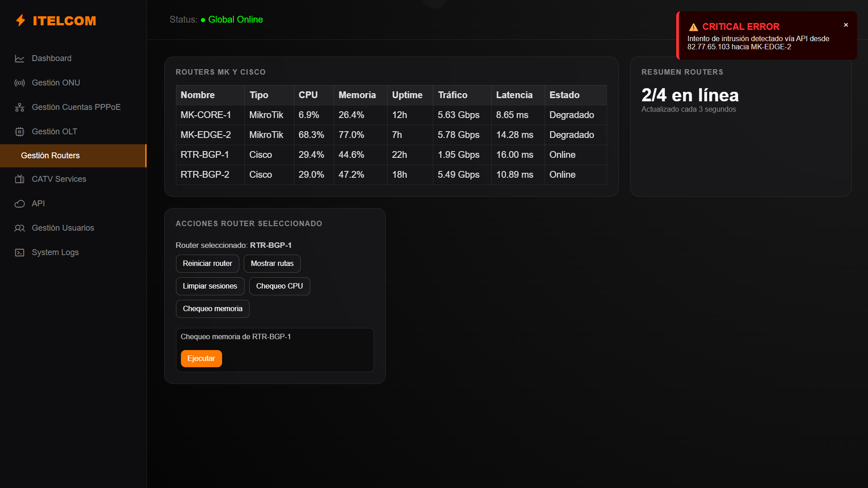Open CATV Services page

coord(73,179)
